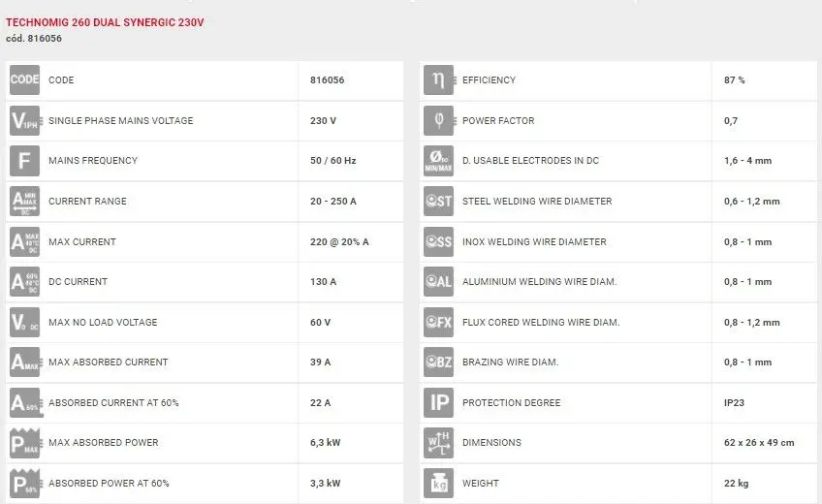Screen dimensions: 822x504
Task: Click the steel welding wire ST icon
Action: (x=438, y=202)
